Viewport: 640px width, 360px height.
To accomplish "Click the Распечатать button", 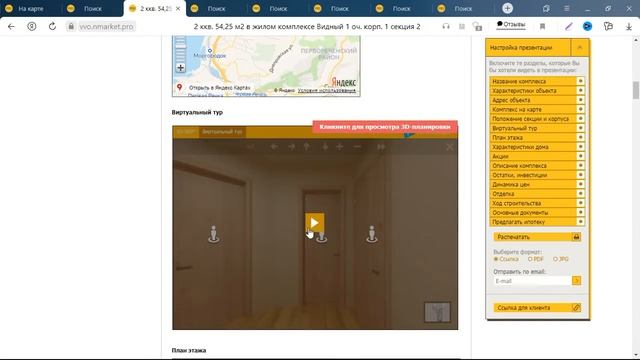I will 537,237.
